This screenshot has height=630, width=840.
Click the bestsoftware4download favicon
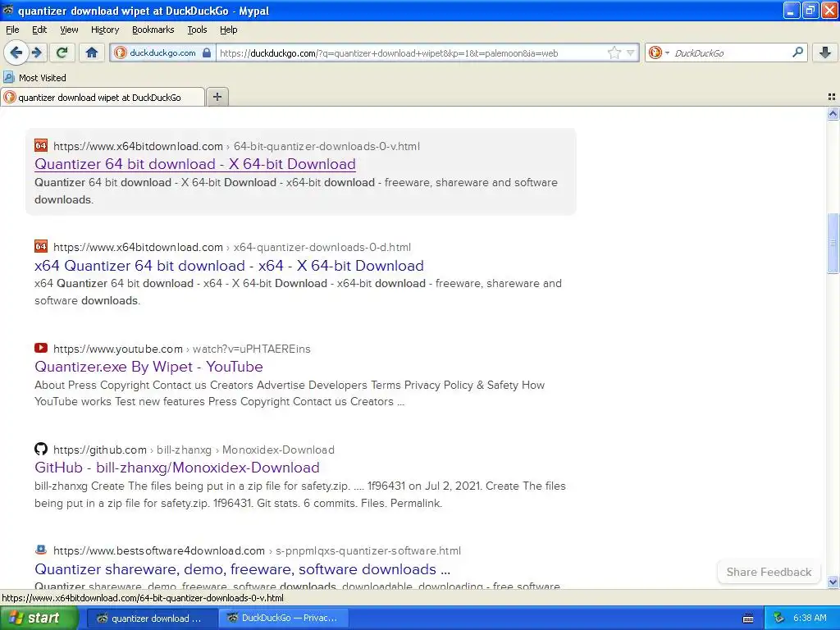coord(41,550)
